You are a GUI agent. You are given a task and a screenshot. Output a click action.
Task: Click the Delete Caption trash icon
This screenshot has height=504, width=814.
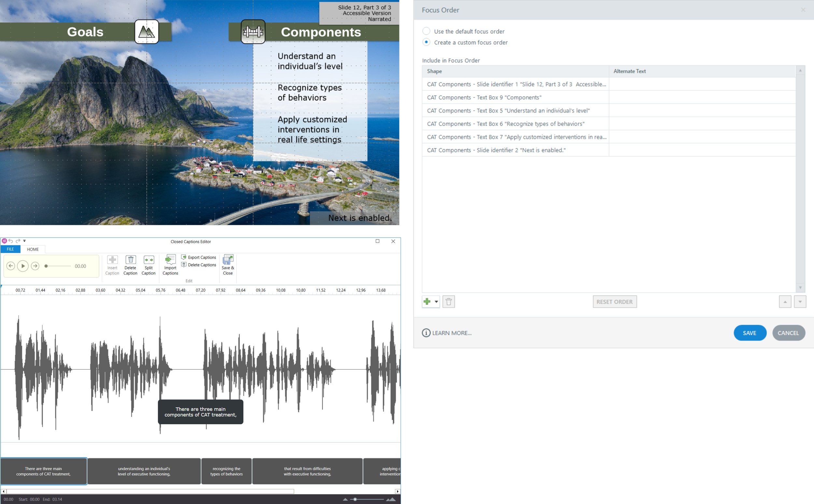(130, 260)
